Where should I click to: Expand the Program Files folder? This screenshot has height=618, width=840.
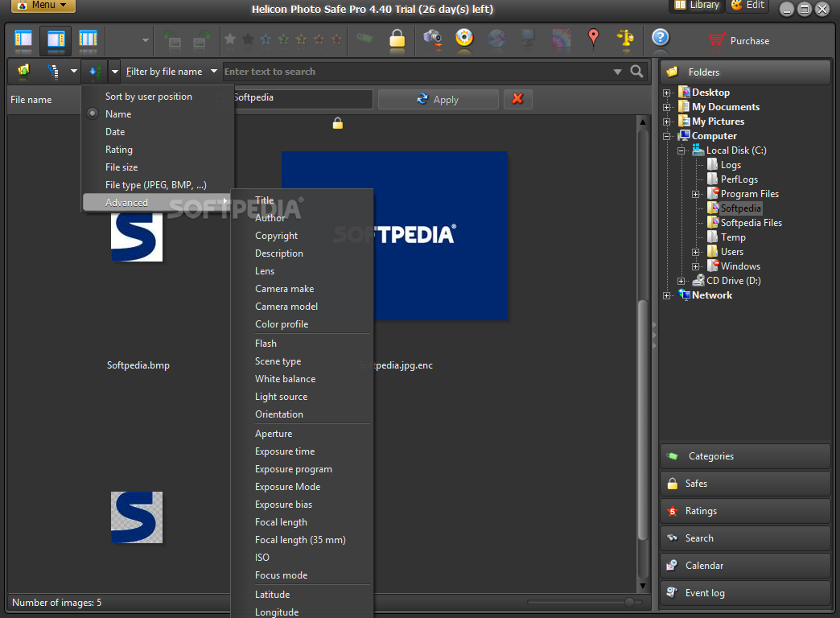[696, 194]
